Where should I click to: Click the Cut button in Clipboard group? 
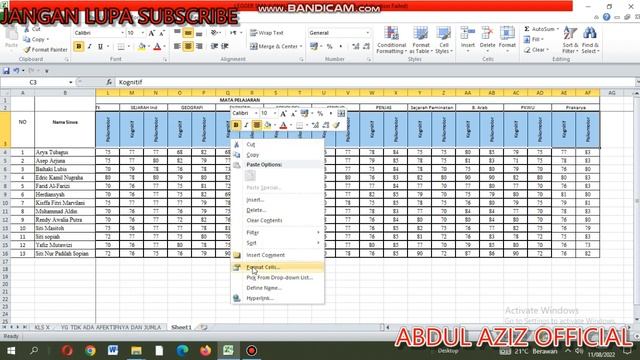32,29
